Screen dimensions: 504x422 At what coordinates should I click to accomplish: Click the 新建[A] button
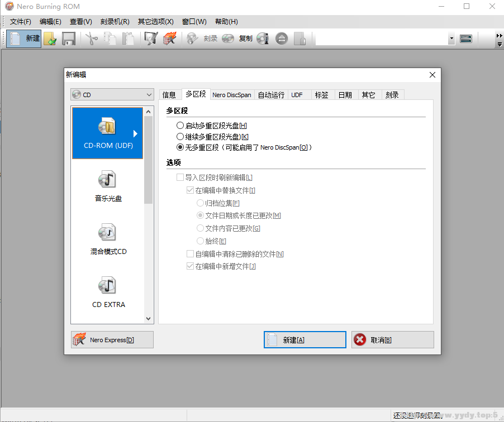[305, 340]
